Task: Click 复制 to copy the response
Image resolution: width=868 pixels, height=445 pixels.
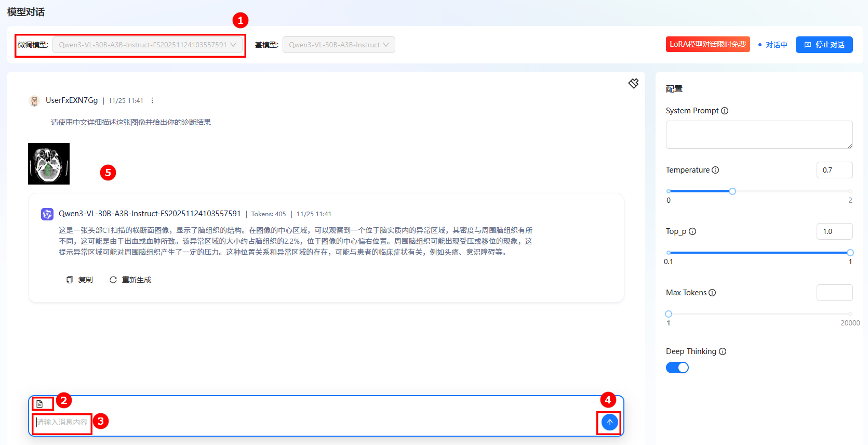Action: tap(79, 280)
